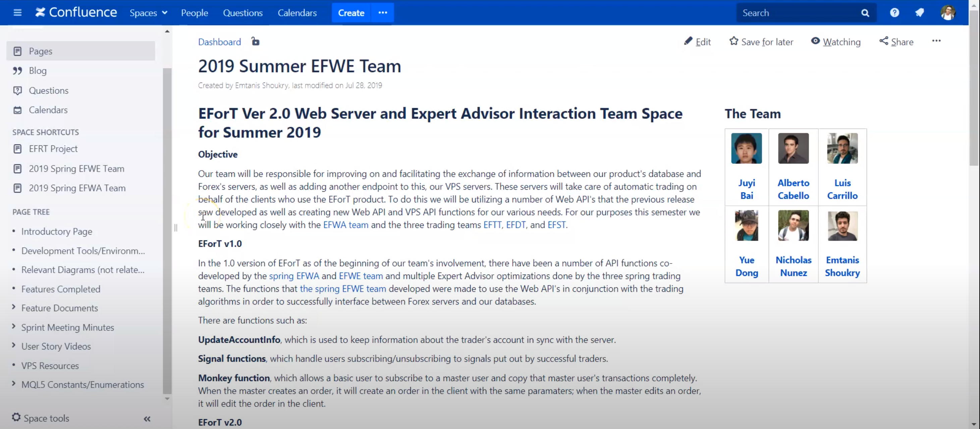Open the notifications icon in header
The image size is (980, 429).
coord(920,12)
